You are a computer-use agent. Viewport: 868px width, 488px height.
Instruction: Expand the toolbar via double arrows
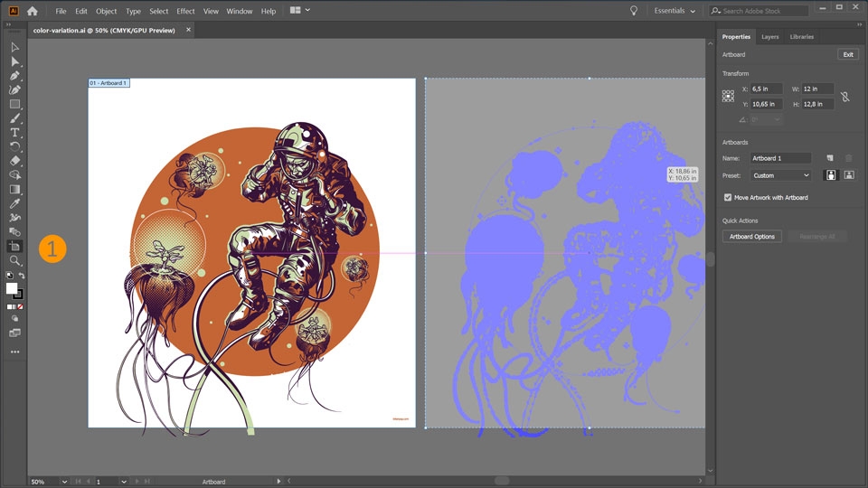[x=8, y=24]
